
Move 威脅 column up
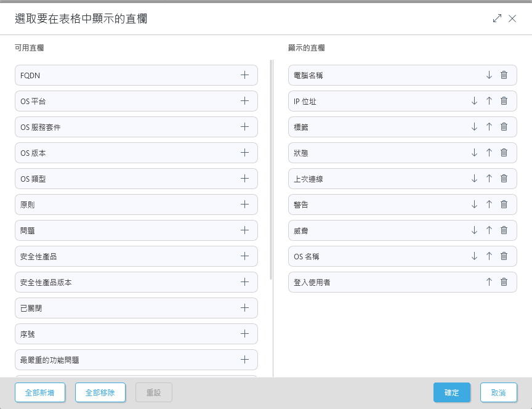click(x=489, y=230)
